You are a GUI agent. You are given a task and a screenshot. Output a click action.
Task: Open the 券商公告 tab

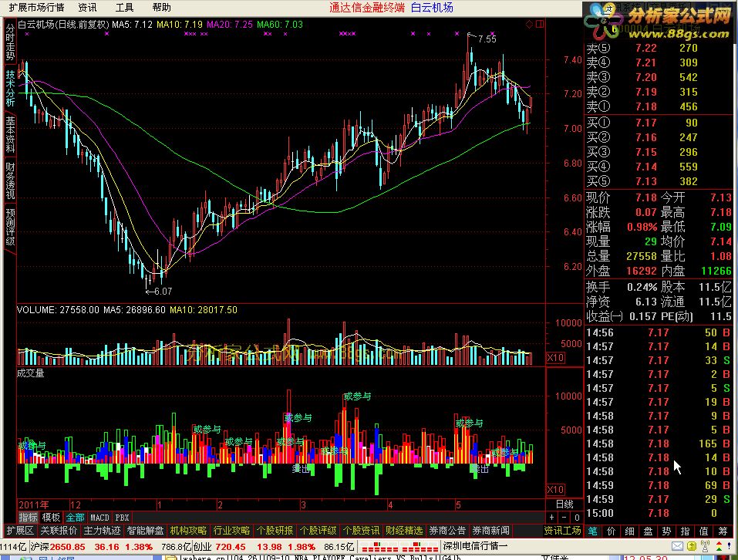447,531
